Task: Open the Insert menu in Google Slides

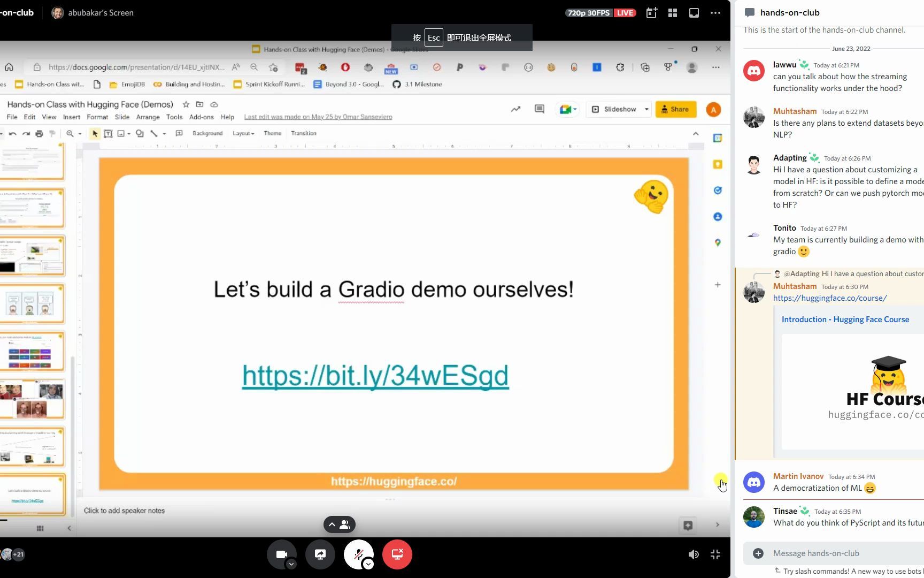Action: point(72,117)
